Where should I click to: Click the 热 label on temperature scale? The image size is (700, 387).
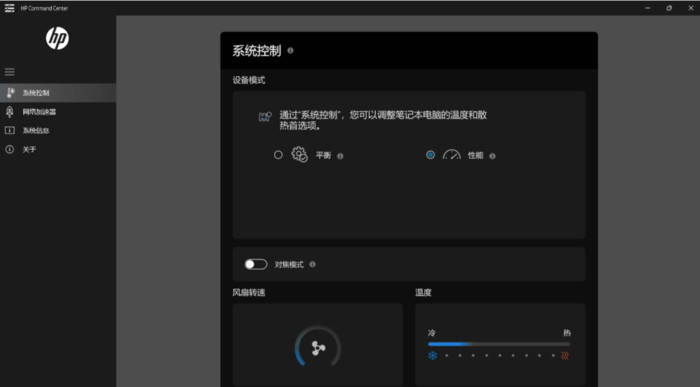[x=567, y=333]
